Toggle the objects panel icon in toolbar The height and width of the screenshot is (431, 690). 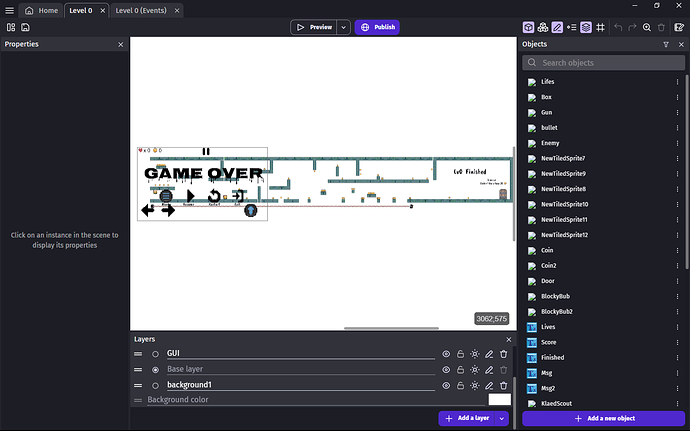[x=529, y=27]
